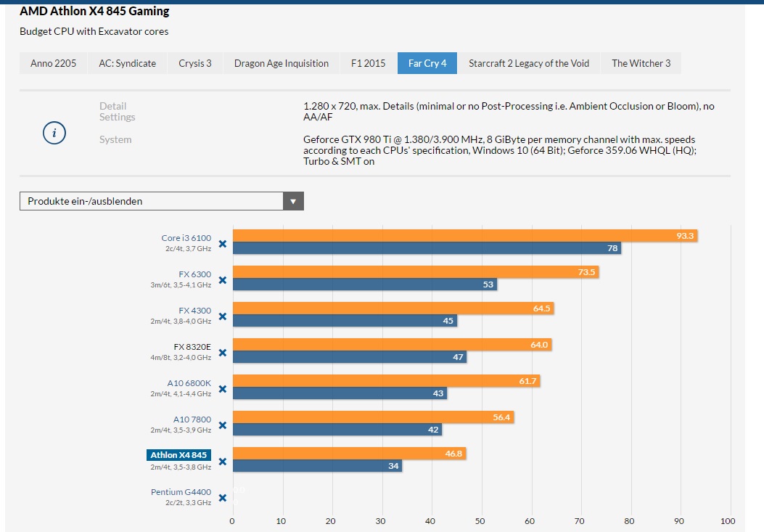Click the orange 64.5 bar for FX 4300
The height and width of the screenshot is (532, 764).
393,308
